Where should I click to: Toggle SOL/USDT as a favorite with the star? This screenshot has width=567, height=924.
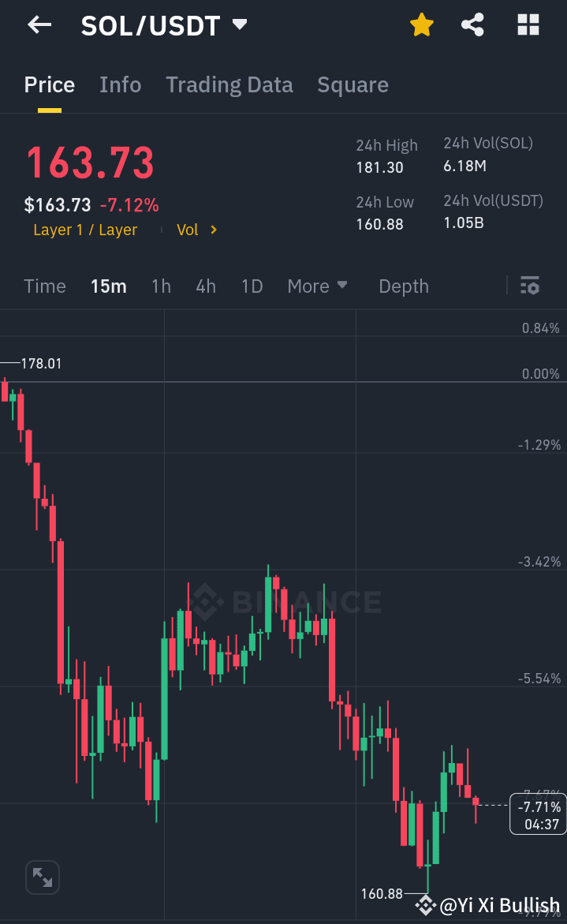point(421,24)
